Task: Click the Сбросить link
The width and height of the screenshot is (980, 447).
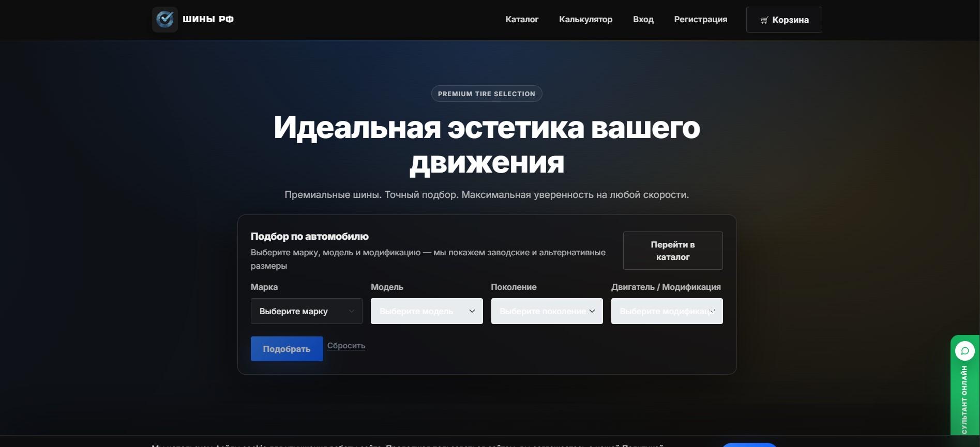Action: pos(346,346)
